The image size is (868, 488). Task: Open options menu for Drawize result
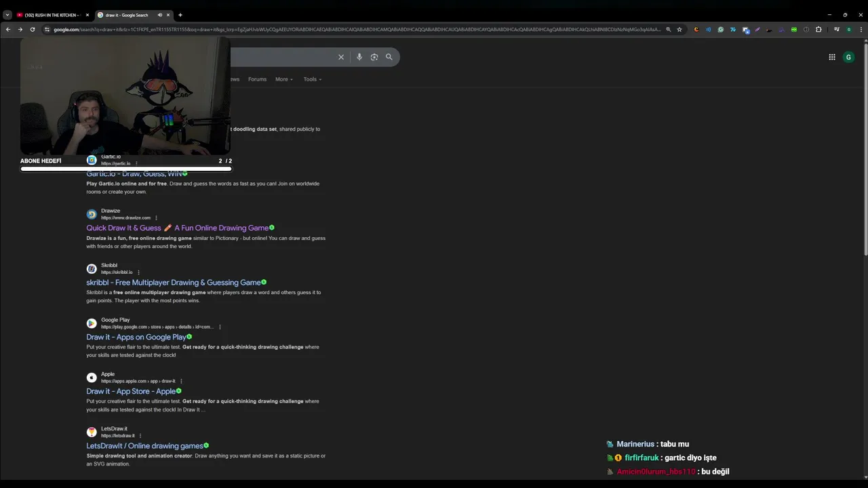point(156,218)
